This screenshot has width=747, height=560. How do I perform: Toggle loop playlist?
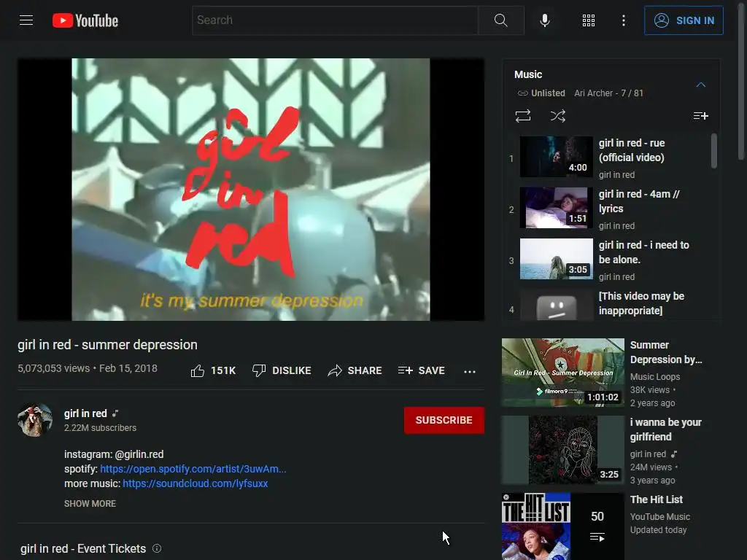pyautogui.click(x=522, y=116)
